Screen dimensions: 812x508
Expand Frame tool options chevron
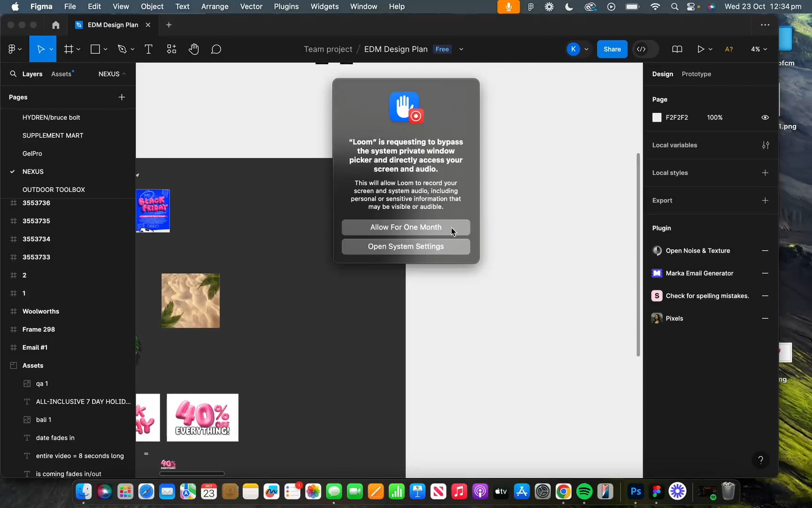coord(78,49)
